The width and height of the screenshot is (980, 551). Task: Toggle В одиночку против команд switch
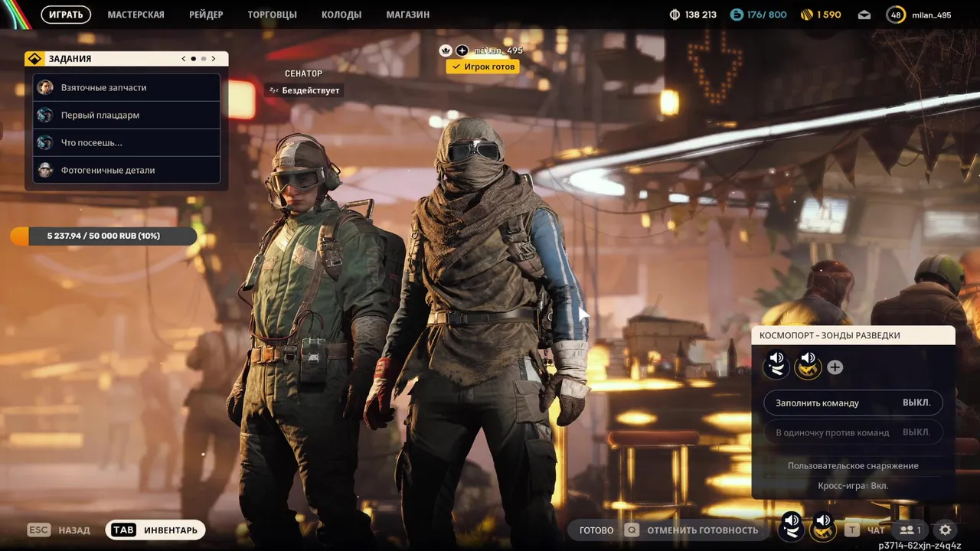tap(853, 432)
